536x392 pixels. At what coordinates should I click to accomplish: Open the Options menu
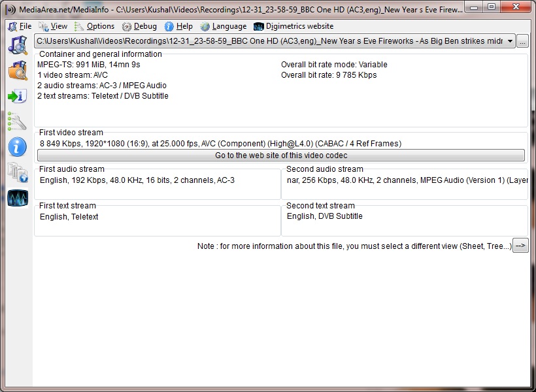tap(94, 26)
